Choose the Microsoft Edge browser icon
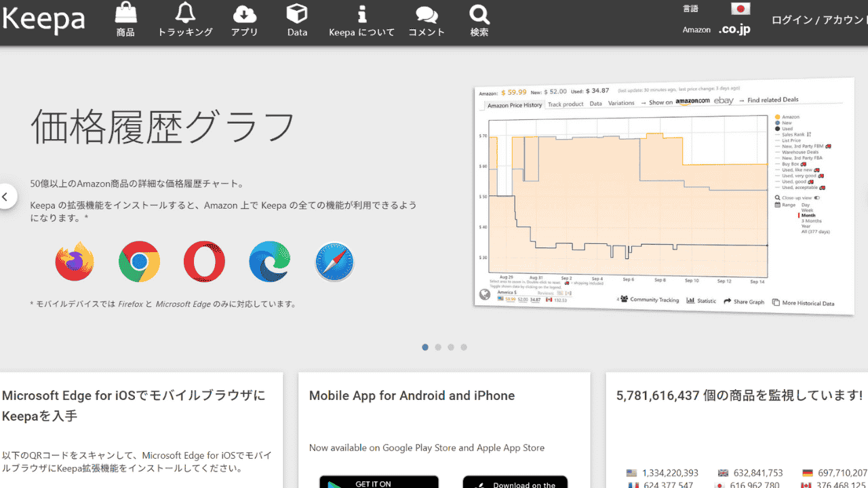Image resolution: width=868 pixels, height=488 pixels. point(269,262)
